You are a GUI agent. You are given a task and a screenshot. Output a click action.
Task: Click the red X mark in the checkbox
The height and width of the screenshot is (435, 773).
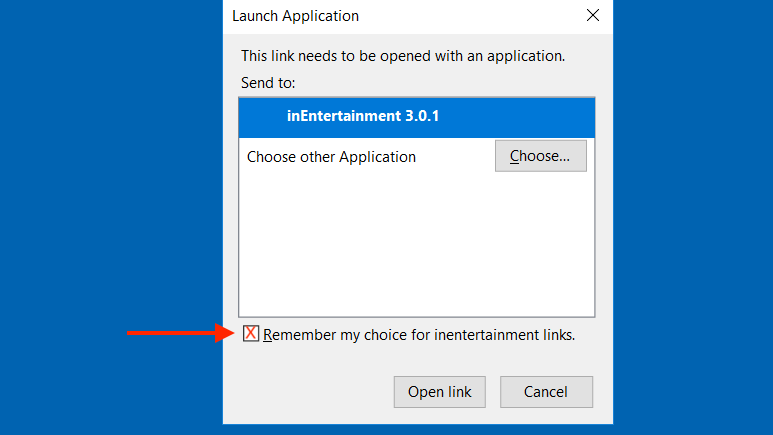[250, 333]
